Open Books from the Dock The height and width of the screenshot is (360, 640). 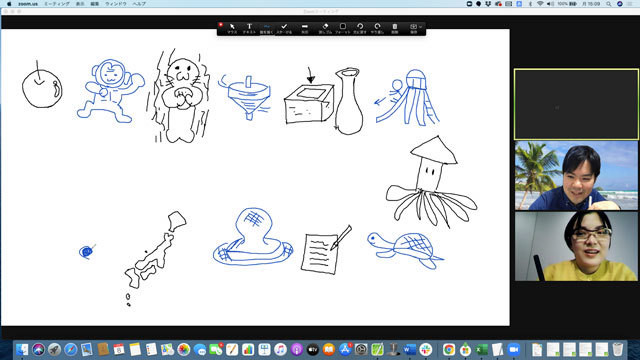329,349
